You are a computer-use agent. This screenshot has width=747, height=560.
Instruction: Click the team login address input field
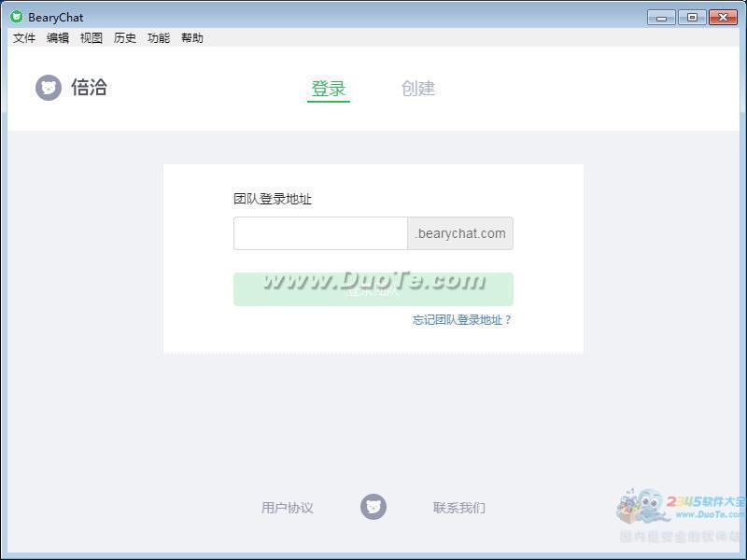pos(320,233)
